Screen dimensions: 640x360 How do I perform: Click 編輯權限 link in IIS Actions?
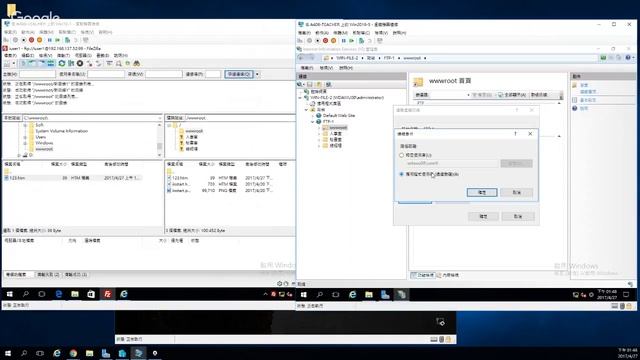coord(588,91)
